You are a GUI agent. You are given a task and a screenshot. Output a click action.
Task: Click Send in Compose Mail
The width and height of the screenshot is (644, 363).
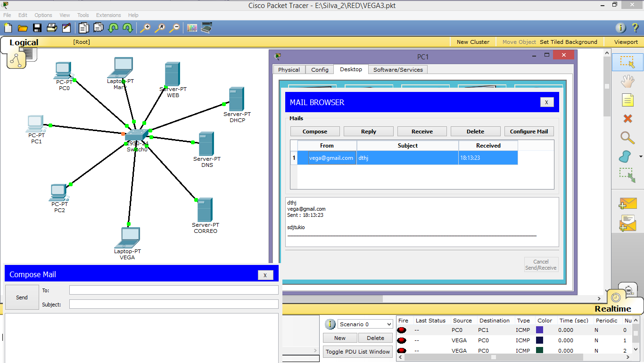(x=22, y=297)
